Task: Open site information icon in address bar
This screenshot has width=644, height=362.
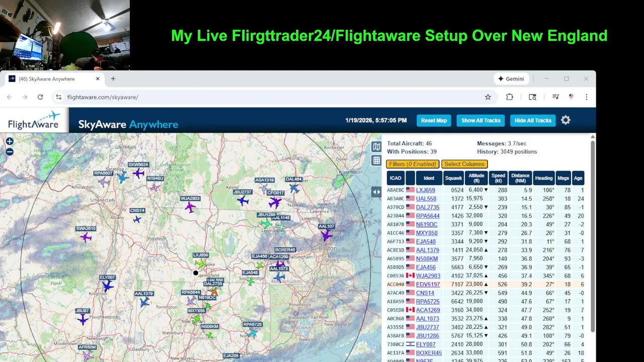Action: 58,97
